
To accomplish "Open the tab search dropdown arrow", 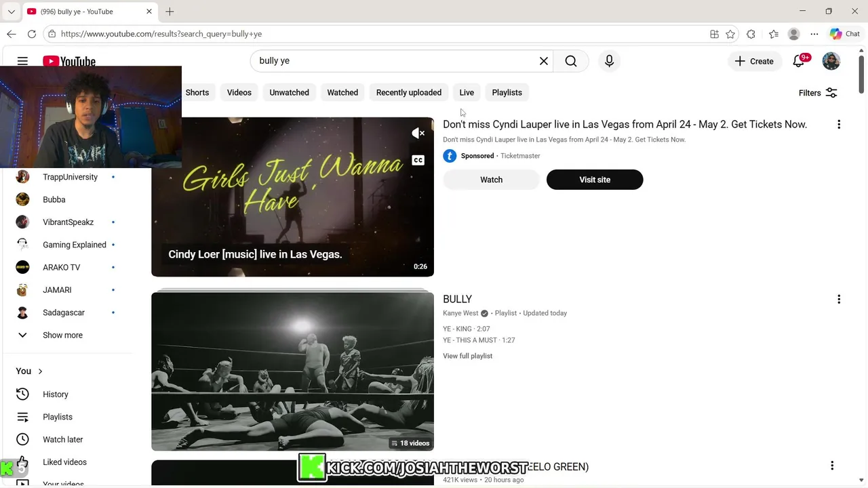I will click(11, 12).
